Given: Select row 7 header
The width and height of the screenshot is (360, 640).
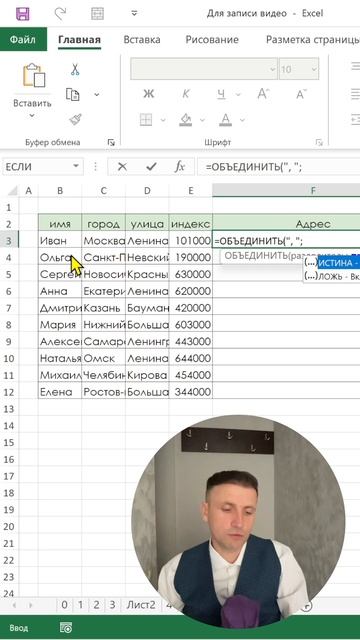Looking at the screenshot, I should point(9,308).
